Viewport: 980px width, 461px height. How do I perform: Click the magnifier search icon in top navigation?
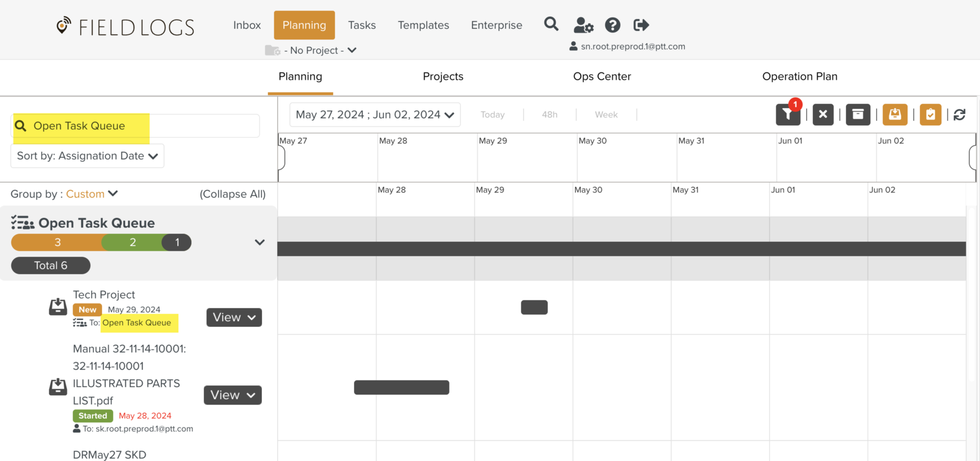(551, 24)
